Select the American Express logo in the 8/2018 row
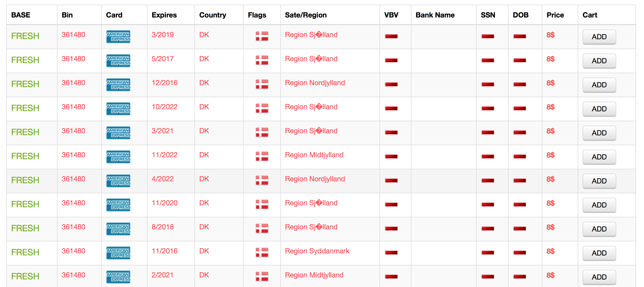644x287 pixels. point(118,229)
